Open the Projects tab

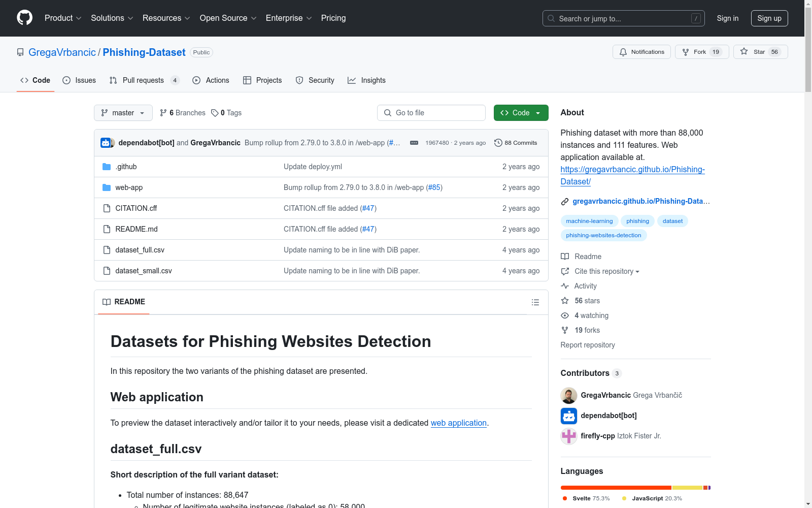coord(262,80)
